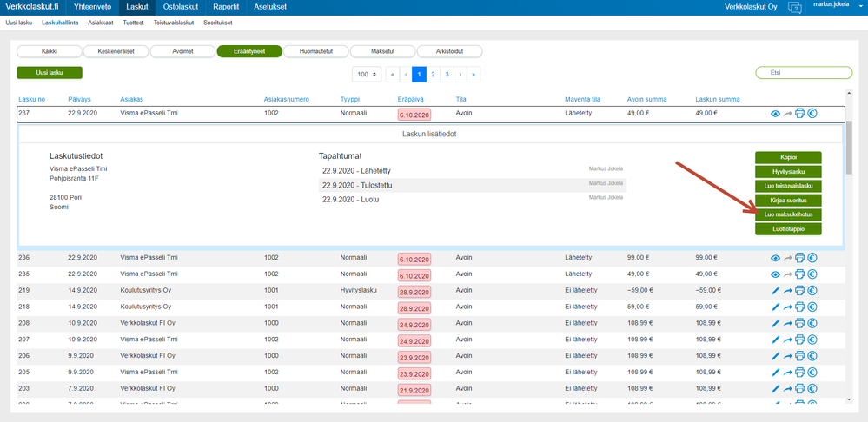Filter to Keskeneräiset invoices

point(116,51)
